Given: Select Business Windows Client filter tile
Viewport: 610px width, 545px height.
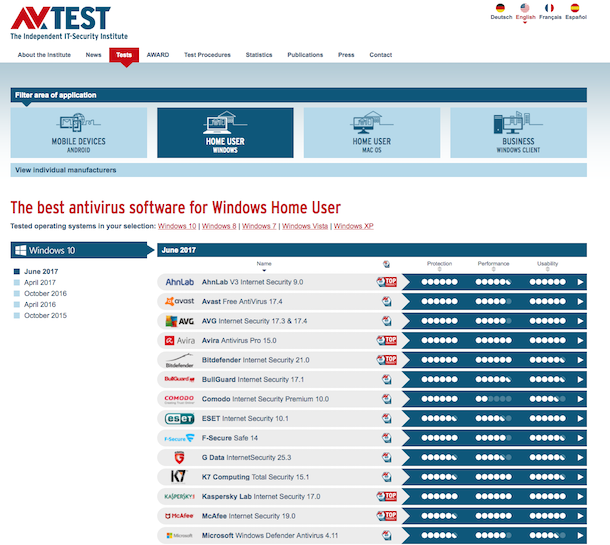Looking at the screenshot, I should 518,133.
